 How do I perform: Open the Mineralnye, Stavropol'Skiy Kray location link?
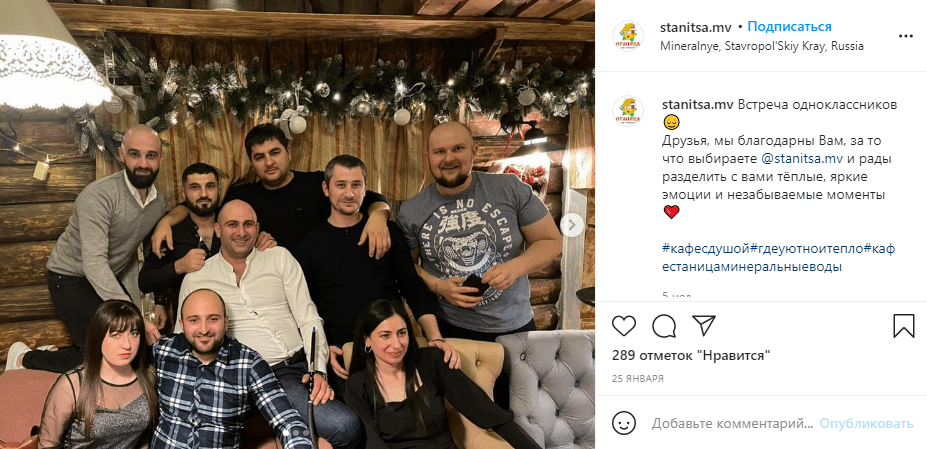(762, 46)
